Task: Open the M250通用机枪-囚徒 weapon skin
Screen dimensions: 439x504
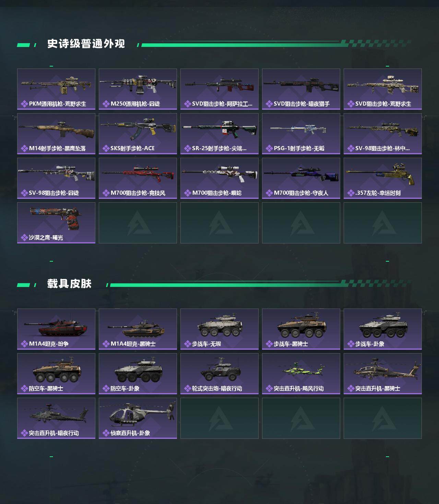Action: 138,89
